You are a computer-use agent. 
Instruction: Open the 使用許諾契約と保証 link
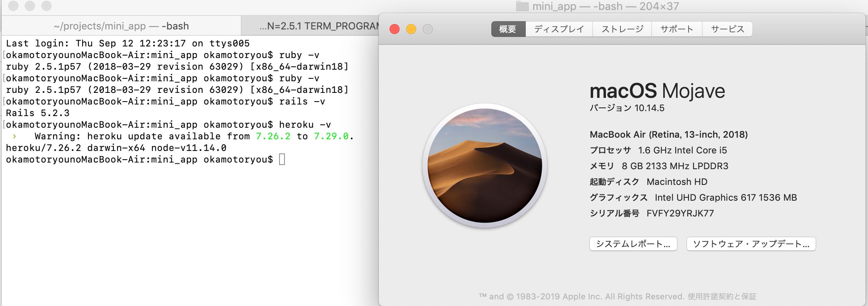pyautogui.click(x=722, y=296)
